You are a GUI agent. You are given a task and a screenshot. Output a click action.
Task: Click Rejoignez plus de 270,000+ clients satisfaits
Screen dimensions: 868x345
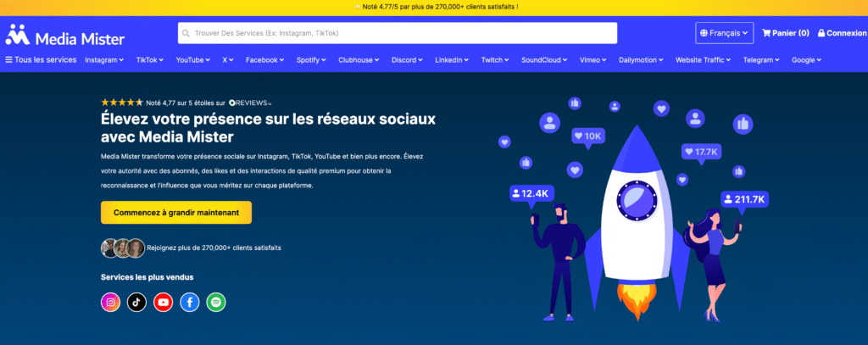point(214,248)
